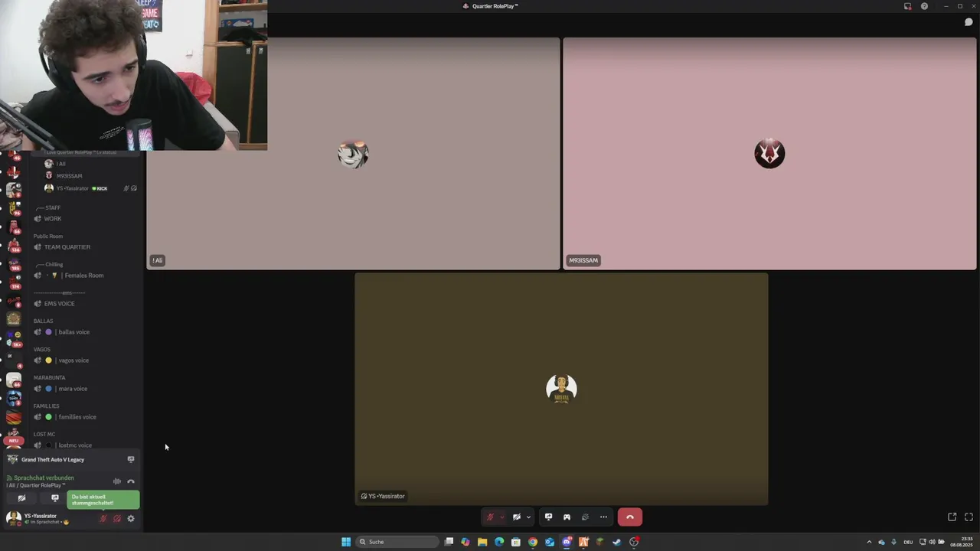Viewport: 980px width, 551px height.
Task: Open the soundboard in the call bar
Action: 585,517
